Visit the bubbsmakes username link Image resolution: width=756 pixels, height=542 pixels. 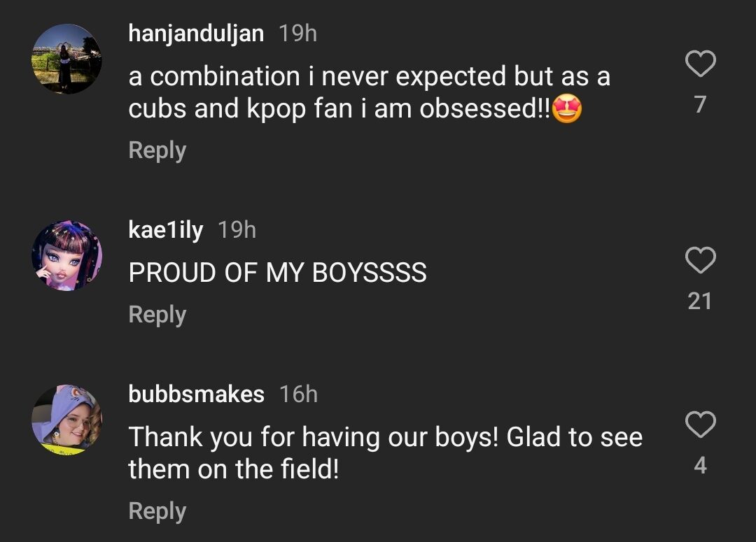pyautogui.click(x=196, y=394)
